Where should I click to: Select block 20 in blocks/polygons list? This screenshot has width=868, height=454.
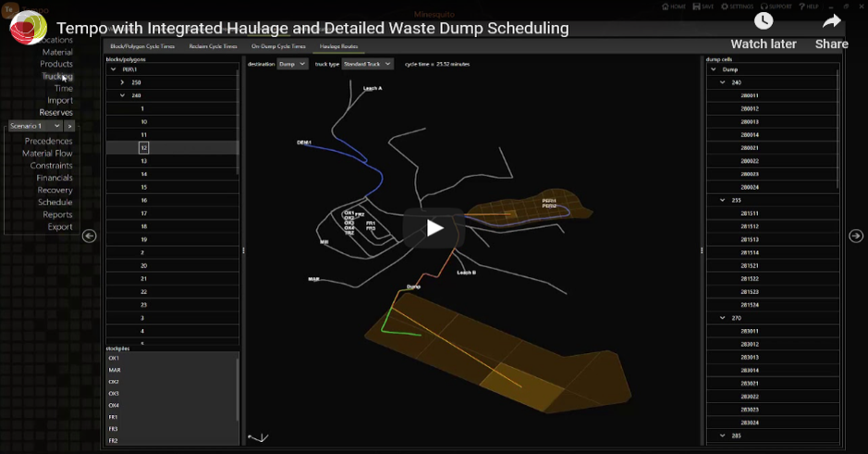[172, 265]
